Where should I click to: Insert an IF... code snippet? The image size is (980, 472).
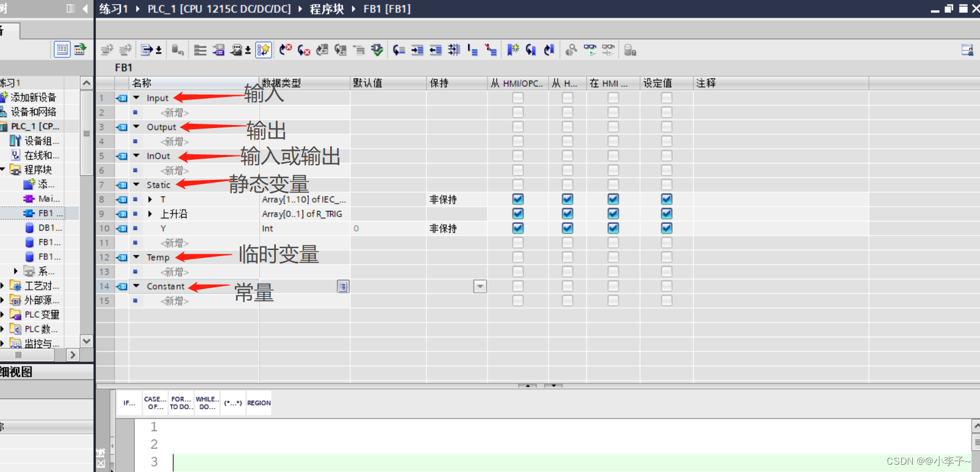pos(129,403)
